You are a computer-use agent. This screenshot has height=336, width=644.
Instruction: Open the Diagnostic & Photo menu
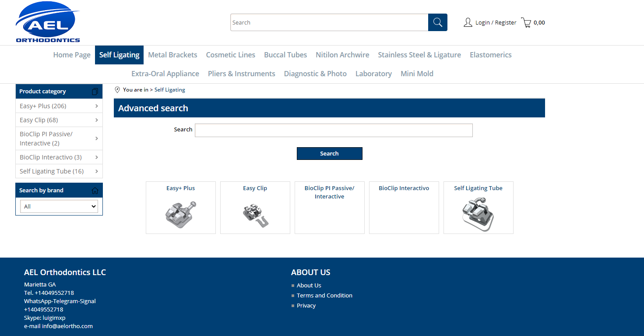pyautogui.click(x=315, y=74)
